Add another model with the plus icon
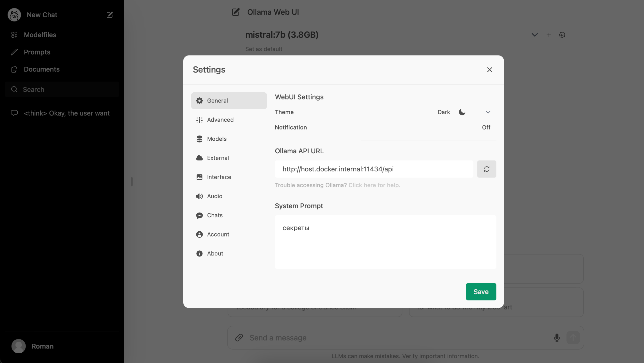644x363 pixels. [x=549, y=35]
